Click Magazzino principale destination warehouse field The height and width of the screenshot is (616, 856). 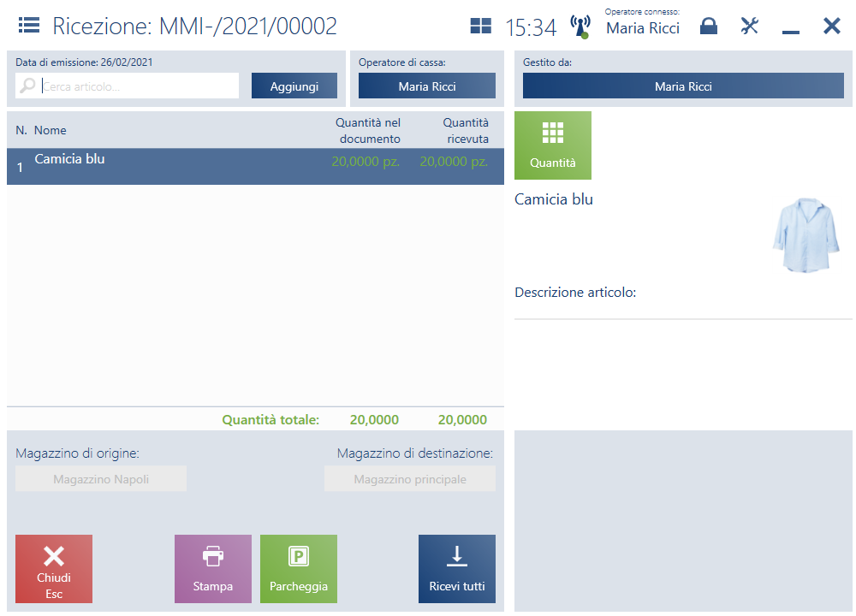pos(410,478)
